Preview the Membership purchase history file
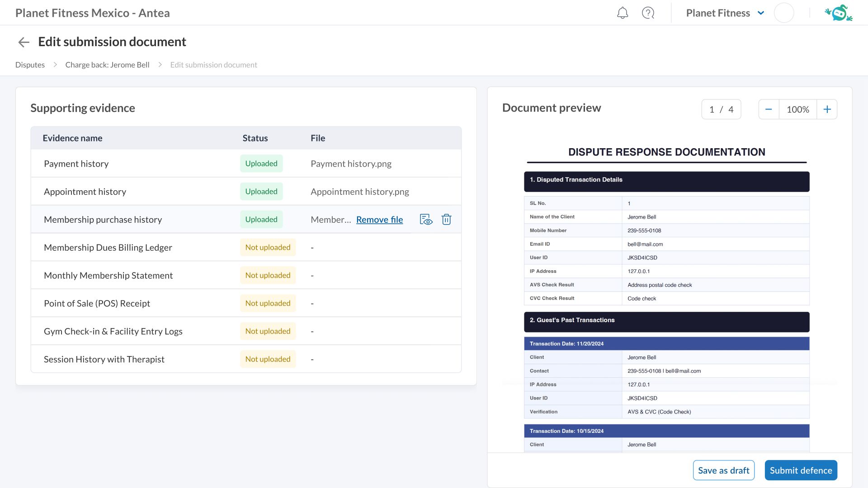Viewport: 868px width, 488px height. (x=426, y=220)
